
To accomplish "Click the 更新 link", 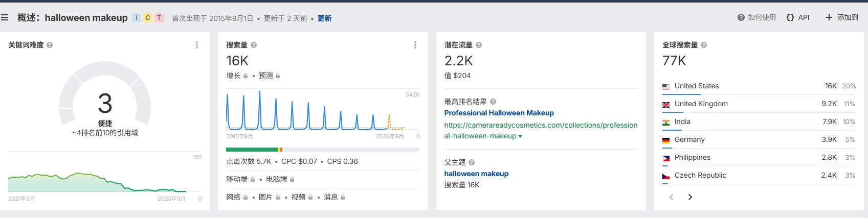I will [324, 18].
